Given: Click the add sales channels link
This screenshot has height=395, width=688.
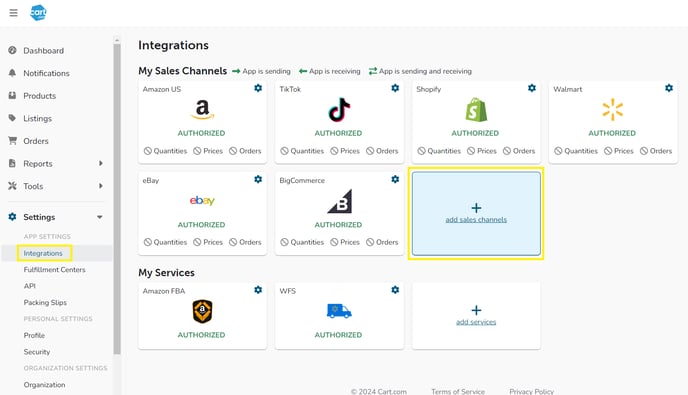Looking at the screenshot, I should [476, 220].
